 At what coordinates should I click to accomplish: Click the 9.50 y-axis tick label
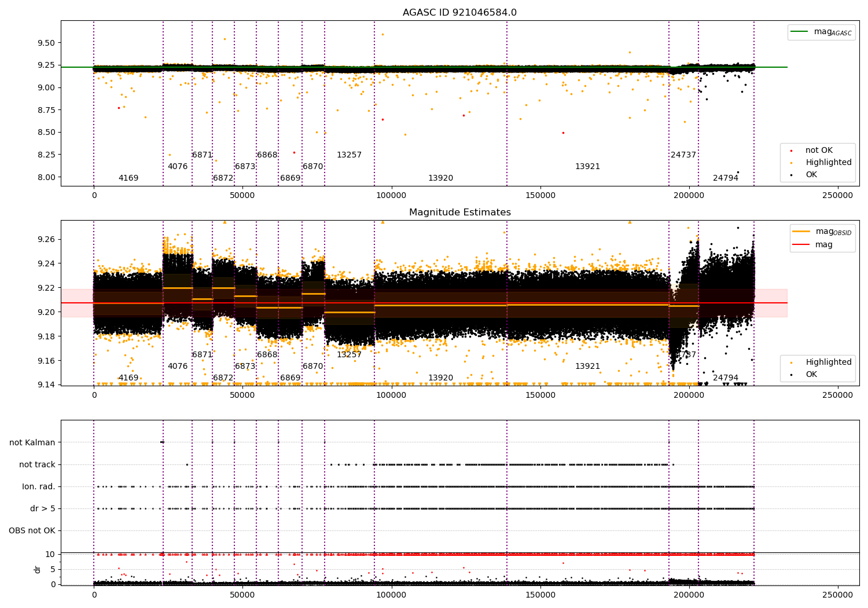point(46,43)
